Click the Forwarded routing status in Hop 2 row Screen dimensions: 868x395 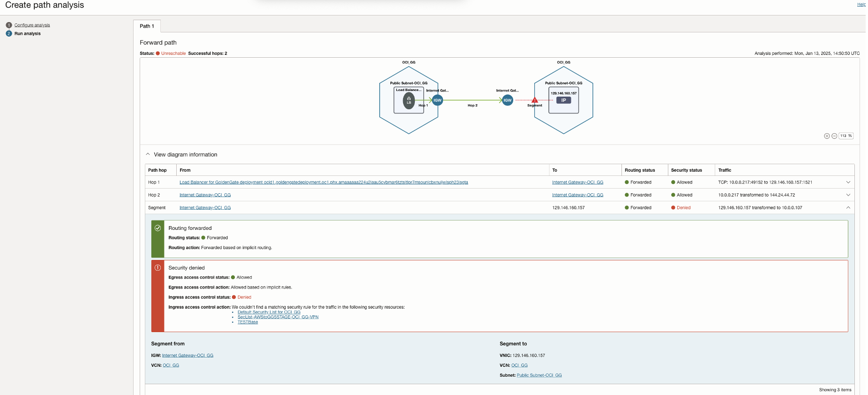coord(641,195)
